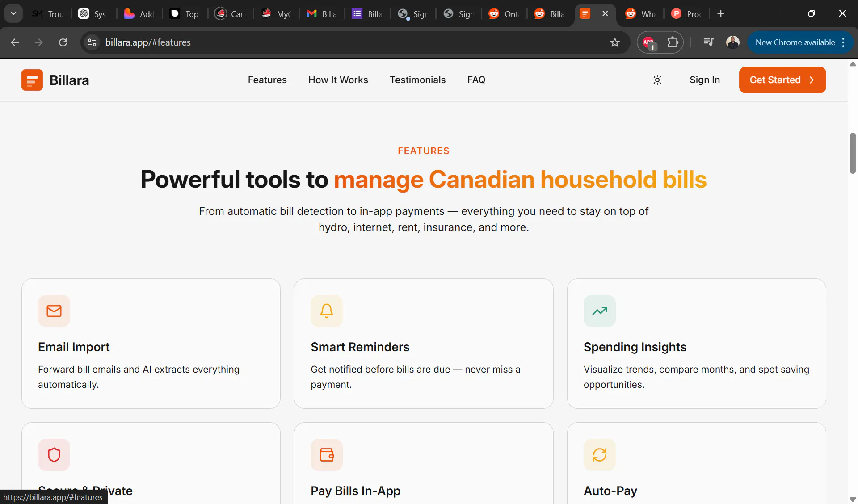Switch to the MyC browser tab
Image resolution: width=858 pixels, height=504 pixels.
coord(276,14)
